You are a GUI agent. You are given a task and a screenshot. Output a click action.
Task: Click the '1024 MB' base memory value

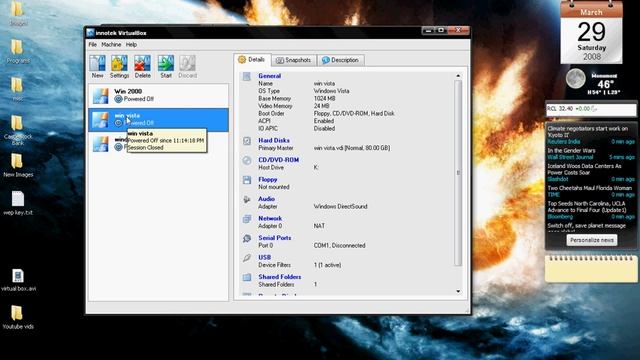click(x=324, y=99)
